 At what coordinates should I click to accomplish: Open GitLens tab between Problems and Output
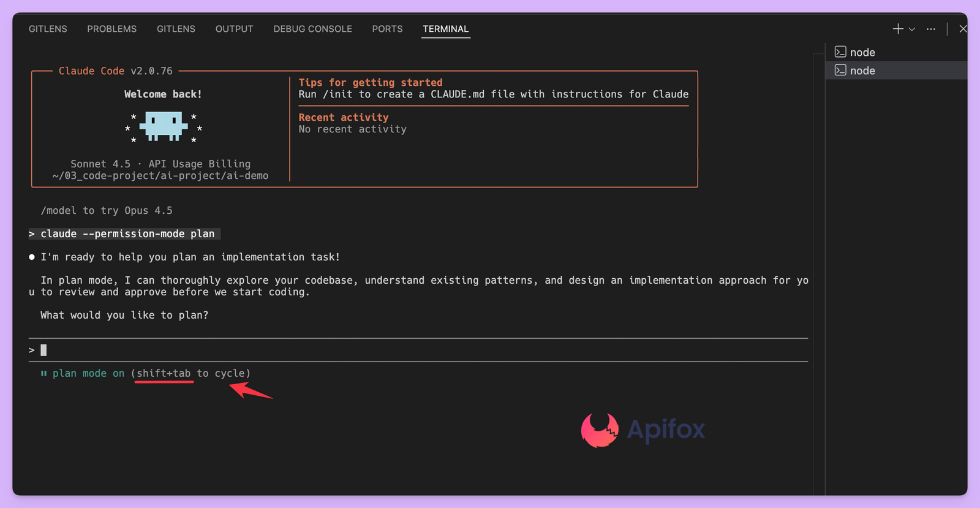coord(176,29)
